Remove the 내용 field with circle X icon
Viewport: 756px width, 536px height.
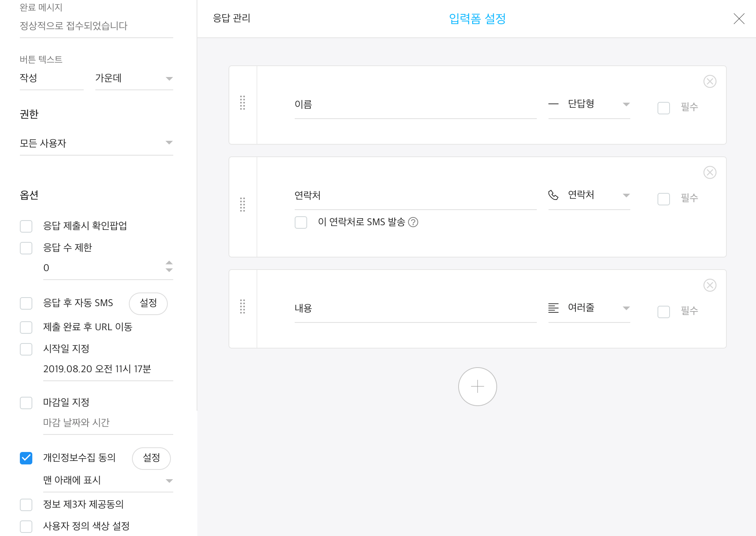[x=710, y=286]
